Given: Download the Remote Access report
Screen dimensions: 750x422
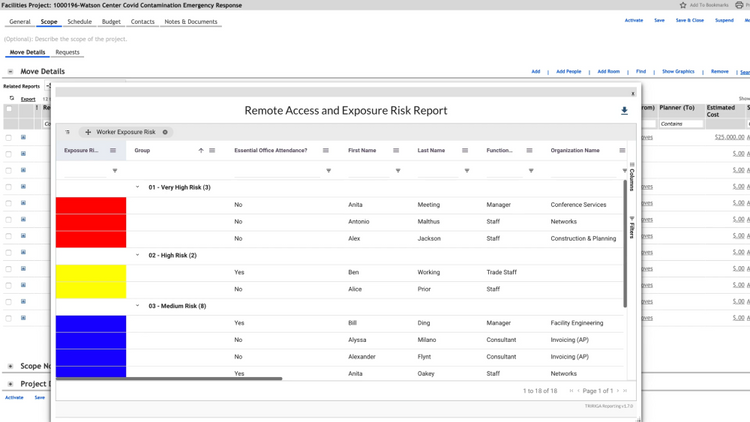Looking at the screenshot, I should pyautogui.click(x=624, y=111).
